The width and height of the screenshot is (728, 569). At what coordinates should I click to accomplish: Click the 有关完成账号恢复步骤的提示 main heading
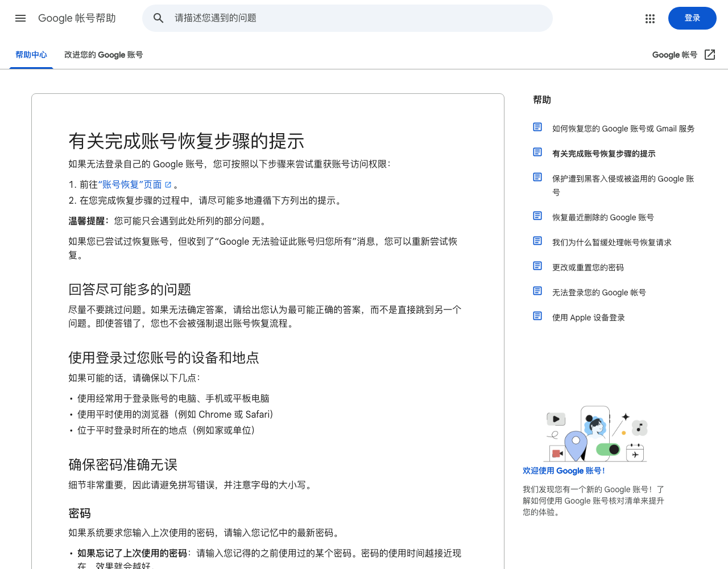tap(187, 141)
